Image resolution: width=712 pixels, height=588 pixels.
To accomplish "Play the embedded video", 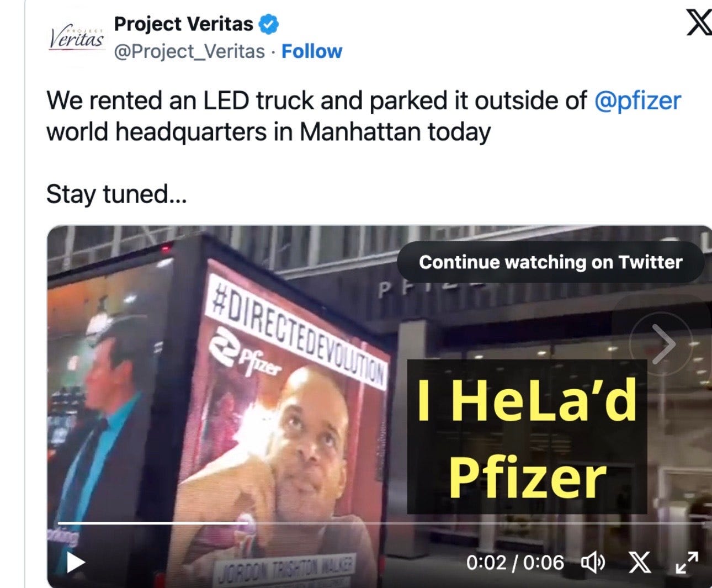I will [76, 563].
